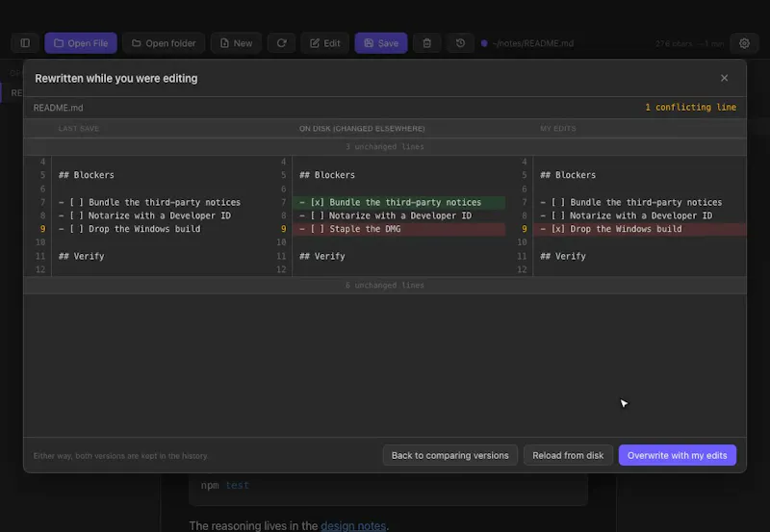Click Back to comparing versions
The image size is (770, 532).
(x=449, y=455)
